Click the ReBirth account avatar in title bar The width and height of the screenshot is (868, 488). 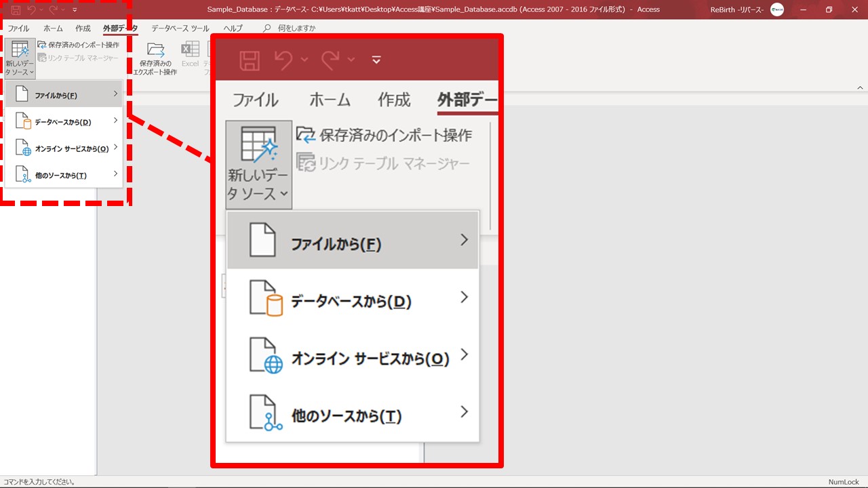click(777, 9)
